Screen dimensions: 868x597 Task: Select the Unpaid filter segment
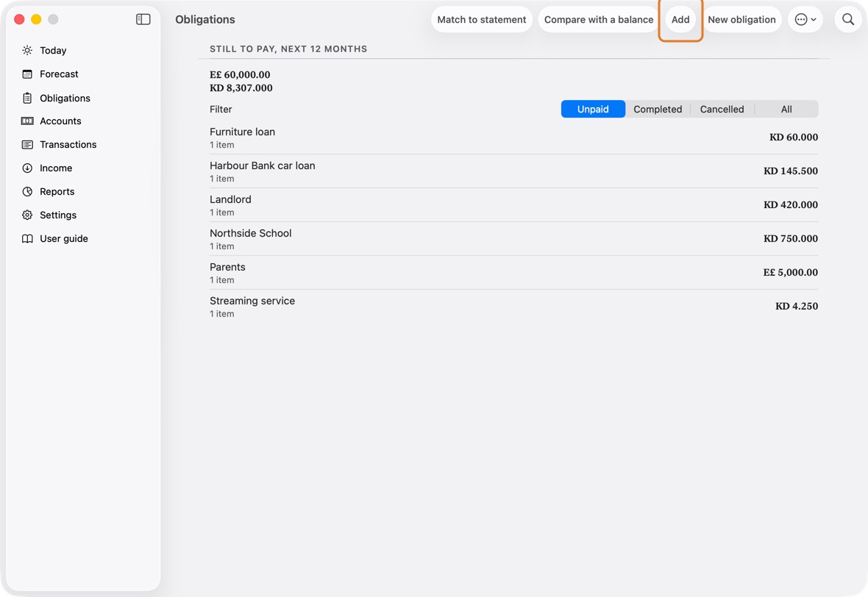(593, 109)
